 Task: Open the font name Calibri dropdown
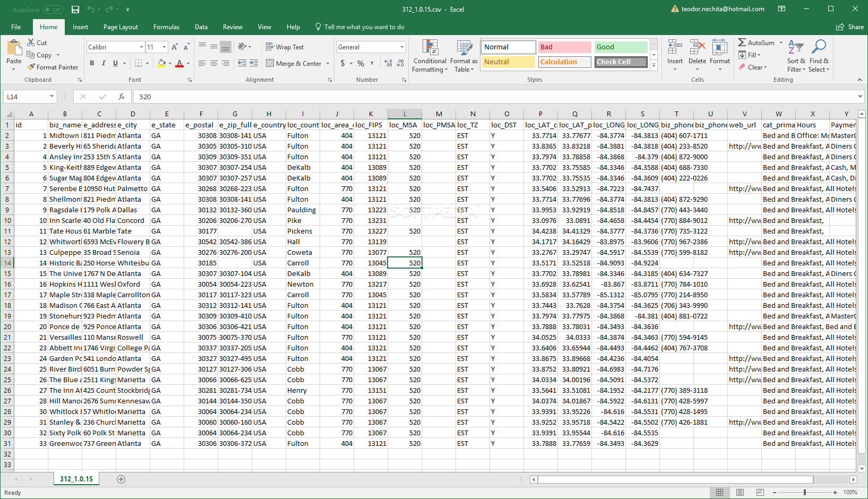(x=141, y=47)
